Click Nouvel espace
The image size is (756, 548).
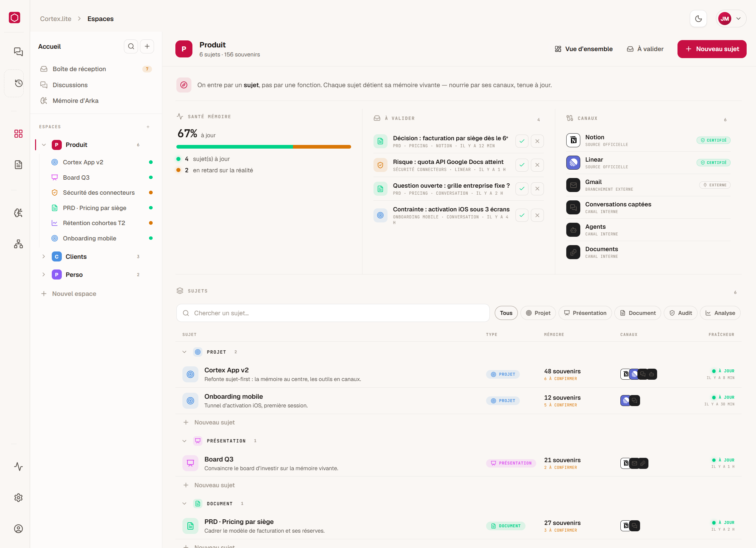pos(68,294)
